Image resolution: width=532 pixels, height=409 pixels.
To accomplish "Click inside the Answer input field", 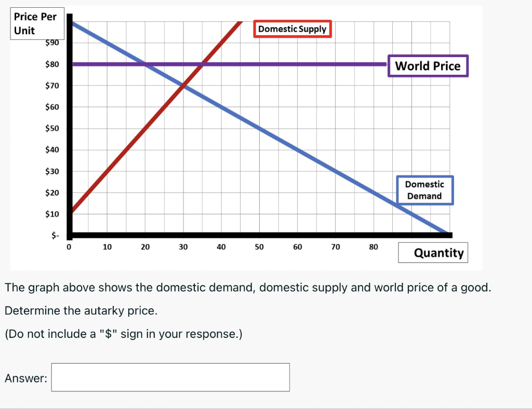I will click(x=170, y=377).
